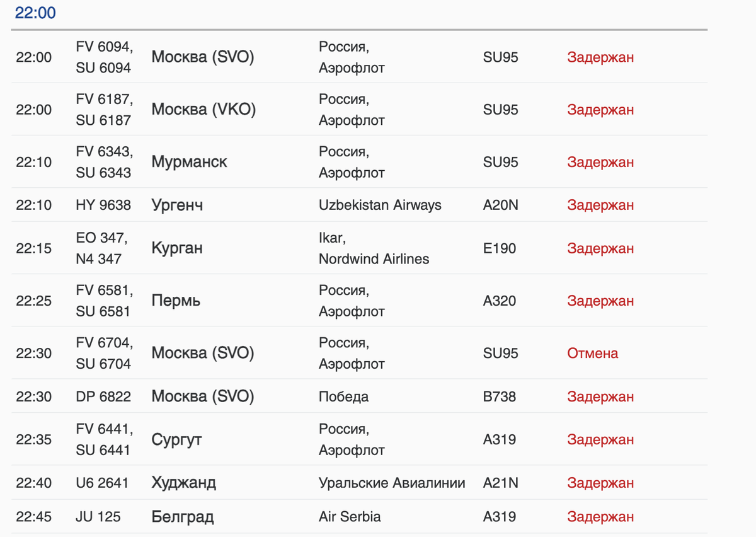Select the Nordwind Airlines carrier text
Screen dimensions: 756x537
point(374,259)
